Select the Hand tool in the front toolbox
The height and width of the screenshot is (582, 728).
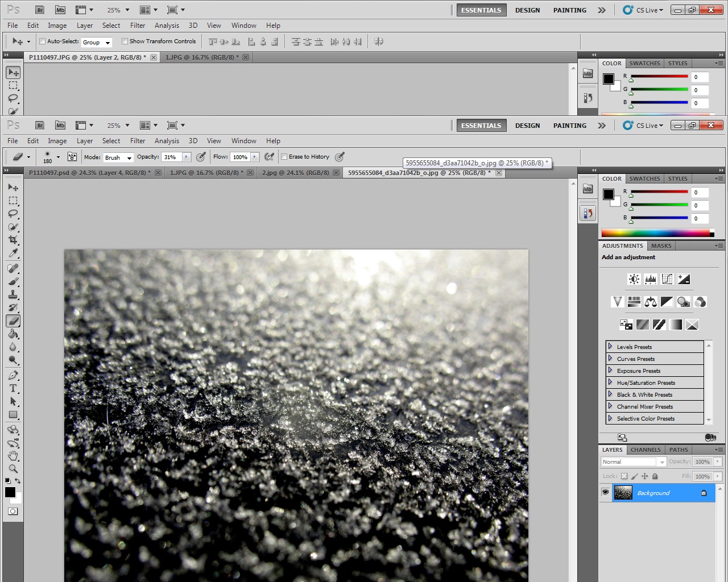coord(13,456)
